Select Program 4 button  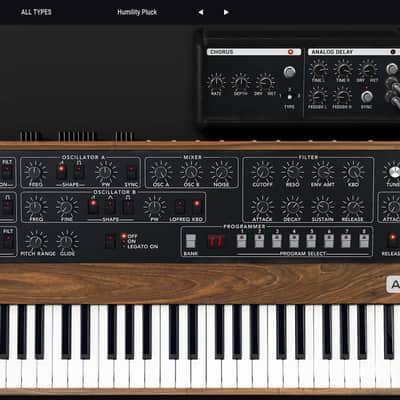pos(294,241)
